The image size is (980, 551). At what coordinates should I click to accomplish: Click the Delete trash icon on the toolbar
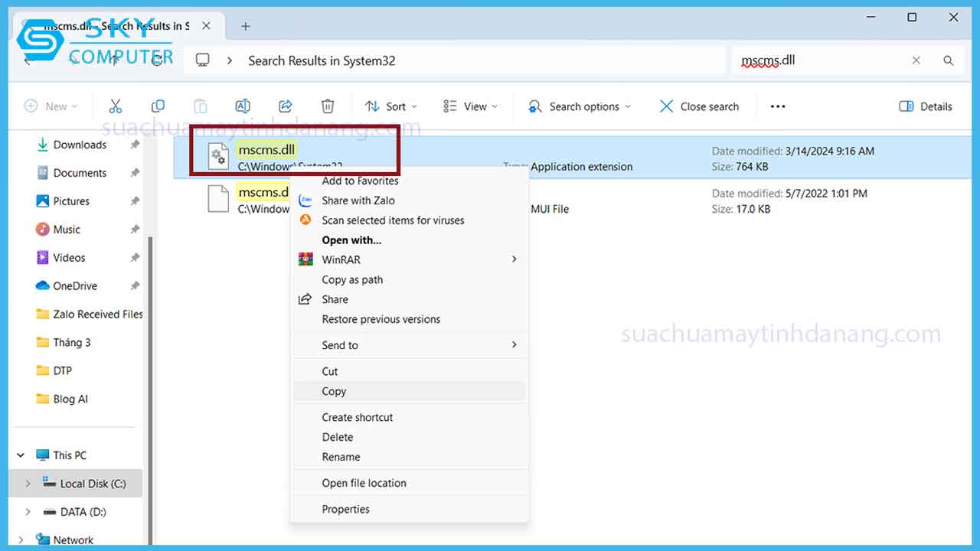(328, 106)
